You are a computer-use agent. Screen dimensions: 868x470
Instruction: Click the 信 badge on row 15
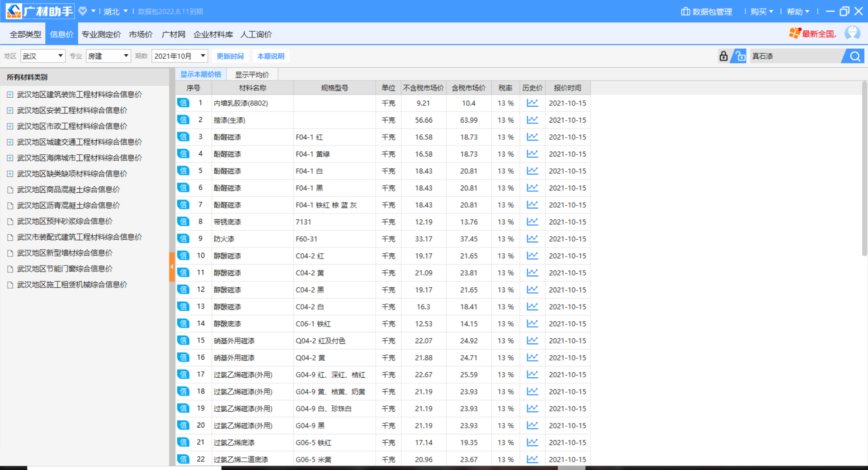[x=183, y=340]
